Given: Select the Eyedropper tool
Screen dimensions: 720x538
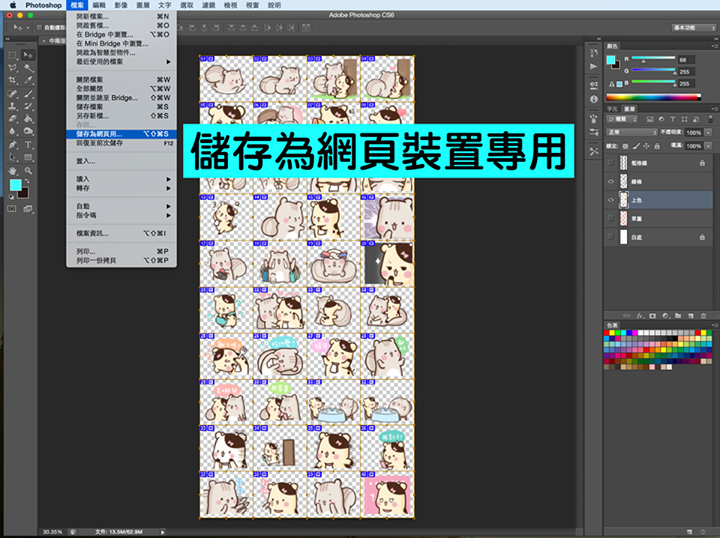Looking at the screenshot, I should pyautogui.click(x=28, y=80).
